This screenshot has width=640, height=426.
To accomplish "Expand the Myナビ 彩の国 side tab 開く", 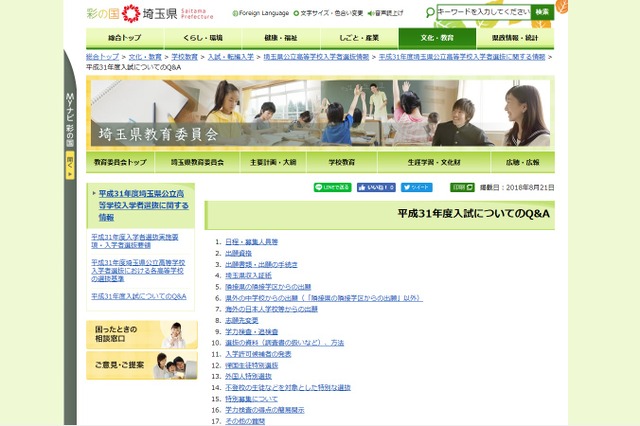I will point(70,165).
